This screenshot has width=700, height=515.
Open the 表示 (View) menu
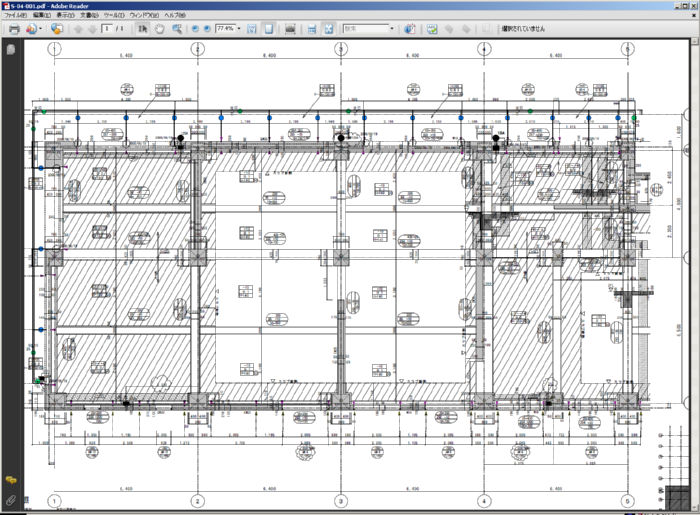point(65,16)
